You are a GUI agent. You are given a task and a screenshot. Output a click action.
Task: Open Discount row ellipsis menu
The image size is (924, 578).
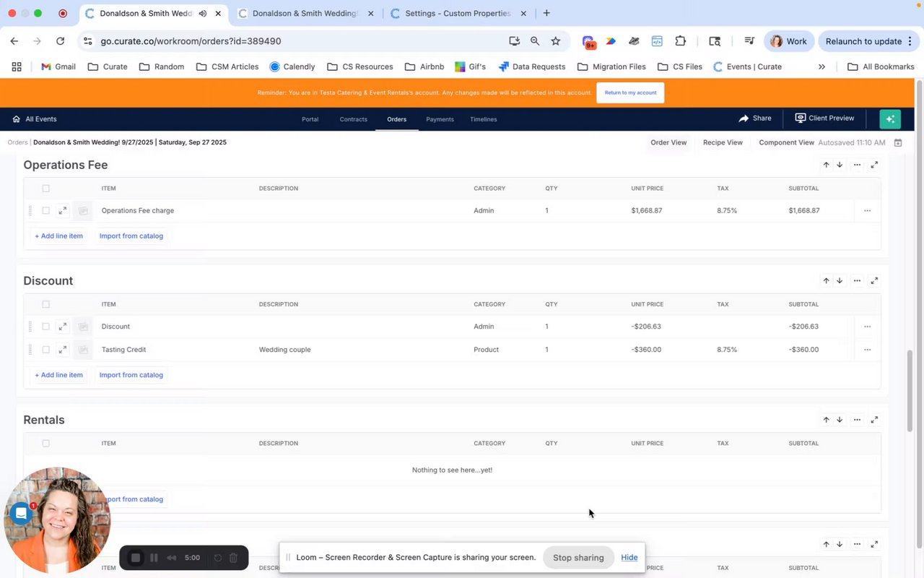(x=867, y=327)
